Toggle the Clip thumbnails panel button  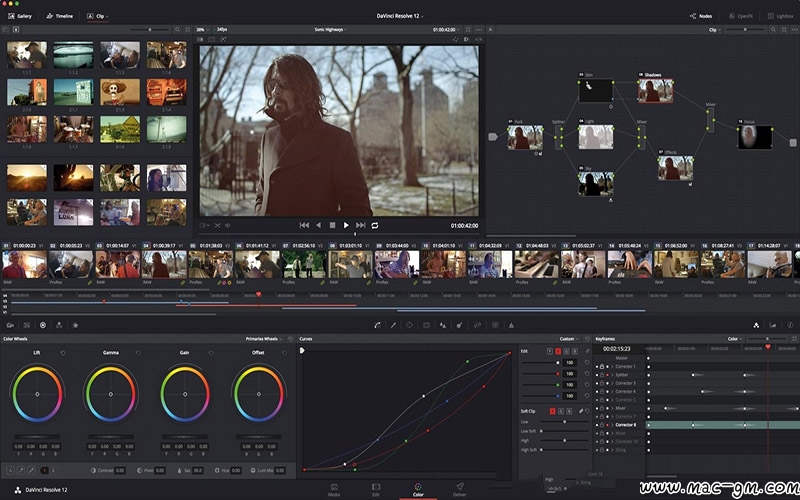pos(97,16)
